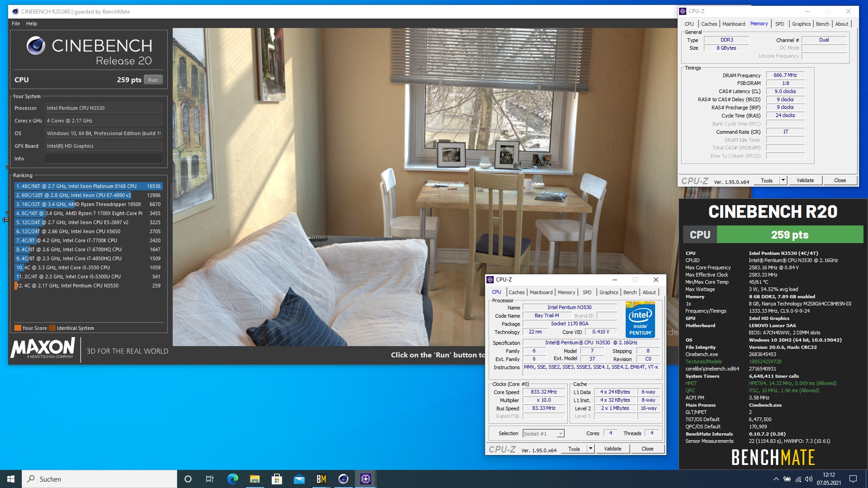Open the Windows Start menu
868x488 pixels.
[11, 479]
